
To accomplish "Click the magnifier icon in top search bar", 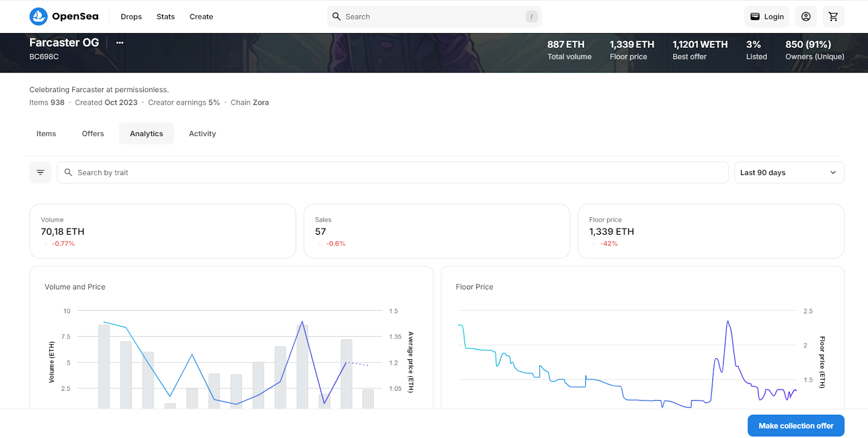I will coord(336,17).
